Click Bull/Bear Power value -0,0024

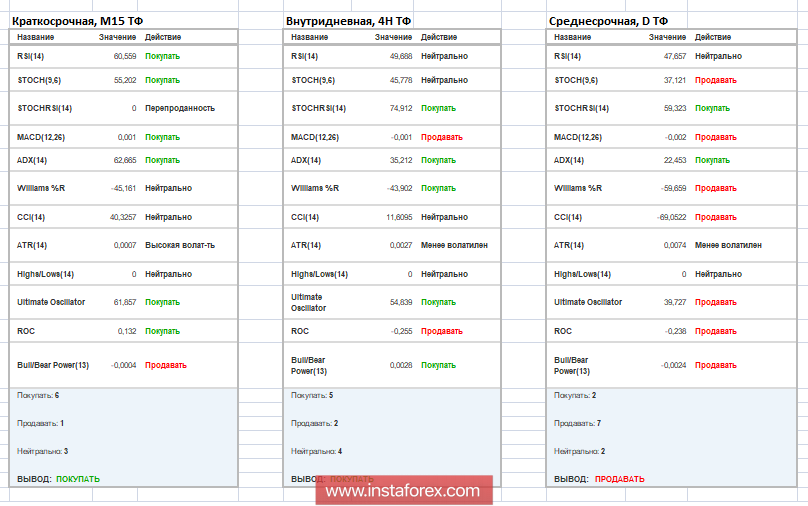(674, 365)
